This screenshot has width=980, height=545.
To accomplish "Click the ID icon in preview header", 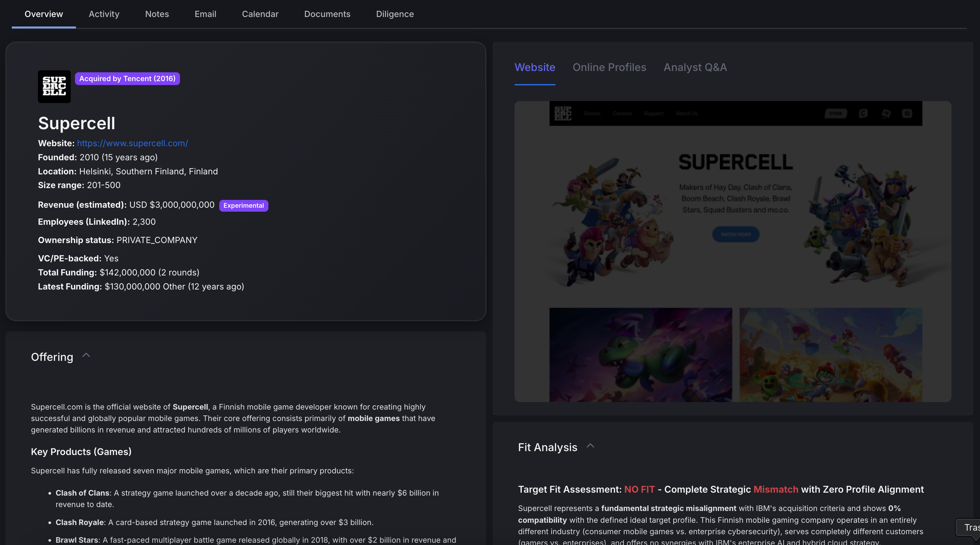I will (907, 113).
